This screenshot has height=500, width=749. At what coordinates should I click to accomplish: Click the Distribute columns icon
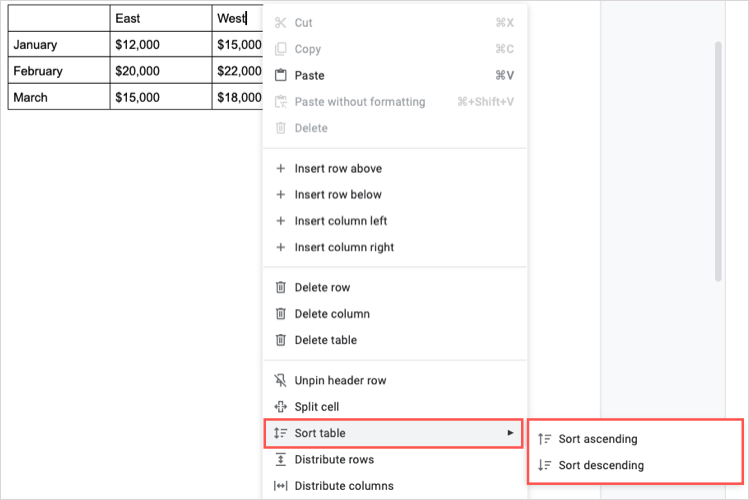coord(281,486)
